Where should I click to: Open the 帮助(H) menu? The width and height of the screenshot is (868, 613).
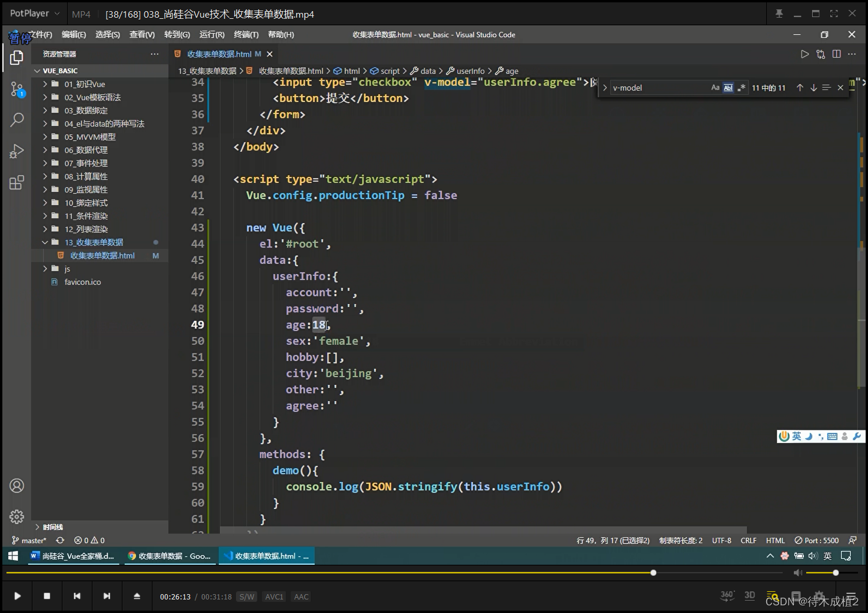pos(281,35)
